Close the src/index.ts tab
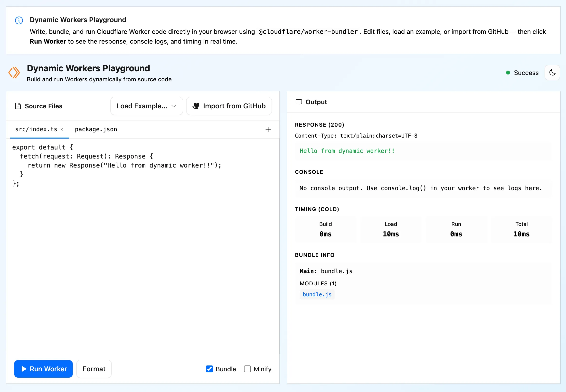The image size is (566, 392). tap(62, 130)
